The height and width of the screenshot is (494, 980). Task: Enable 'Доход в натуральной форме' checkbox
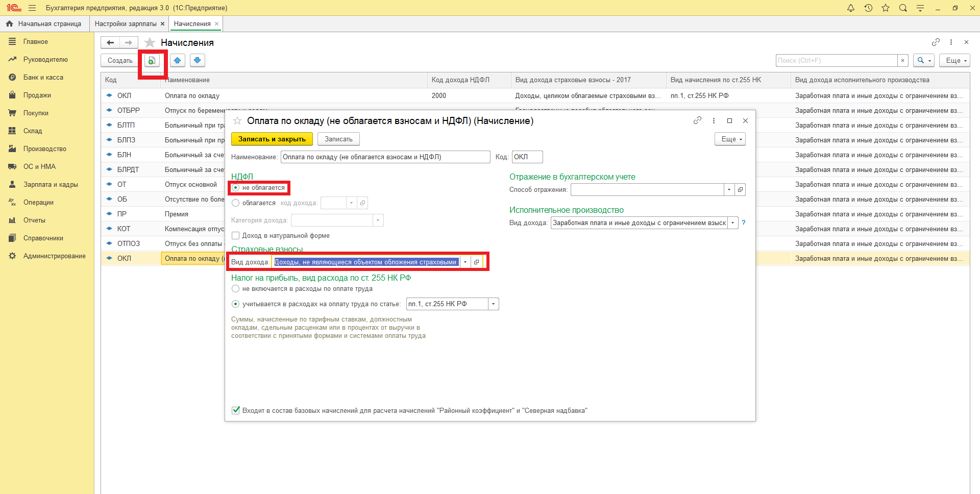tap(236, 236)
